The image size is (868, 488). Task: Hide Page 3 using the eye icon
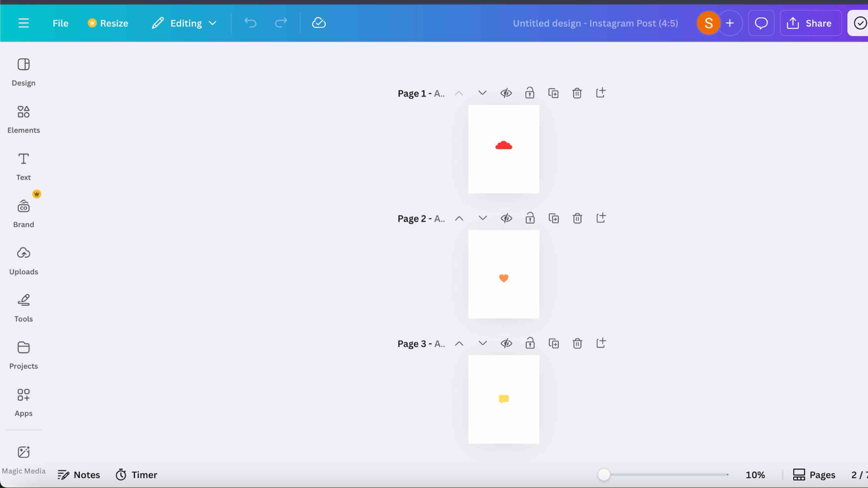click(x=506, y=343)
